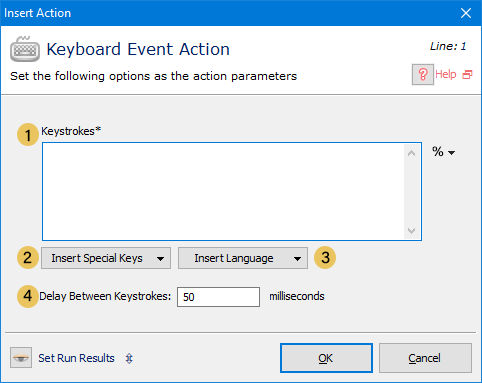Confirm with the OK button
Viewport: 482px width, 383px height.
coord(326,358)
